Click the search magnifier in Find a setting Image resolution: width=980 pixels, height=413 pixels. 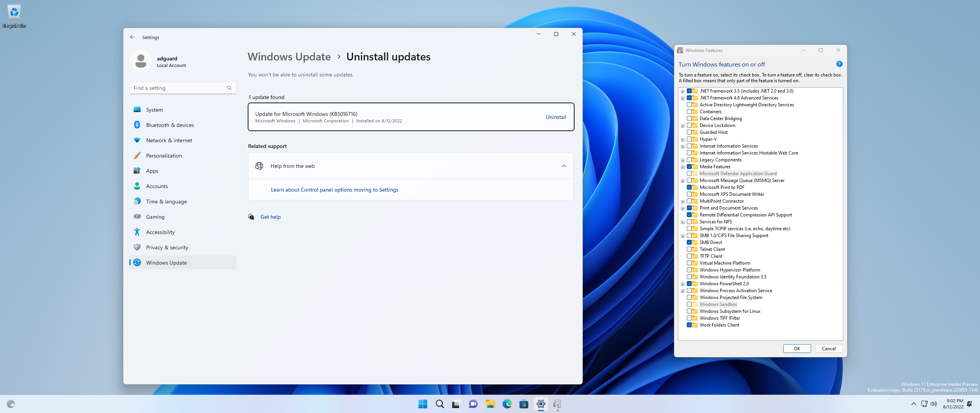click(x=229, y=88)
